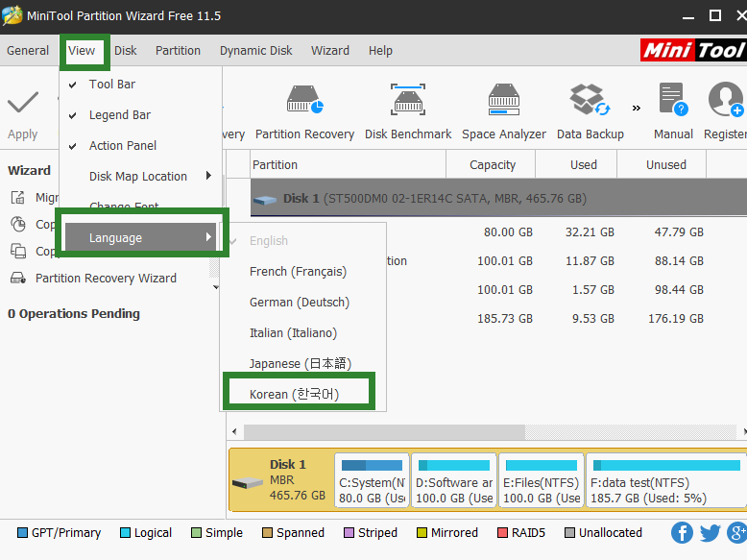Open Partition Recovery tool icon
The image size is (747, 560).
pos(305,99)
